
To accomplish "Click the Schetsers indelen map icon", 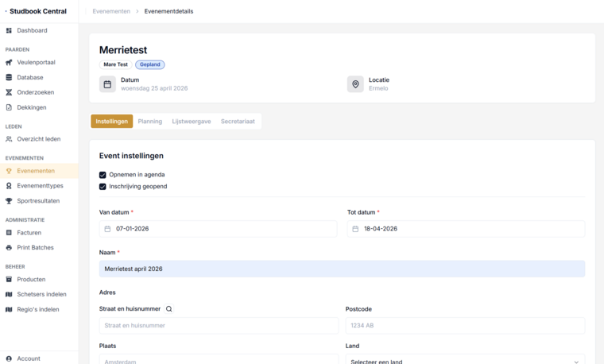I will [9, 294].
